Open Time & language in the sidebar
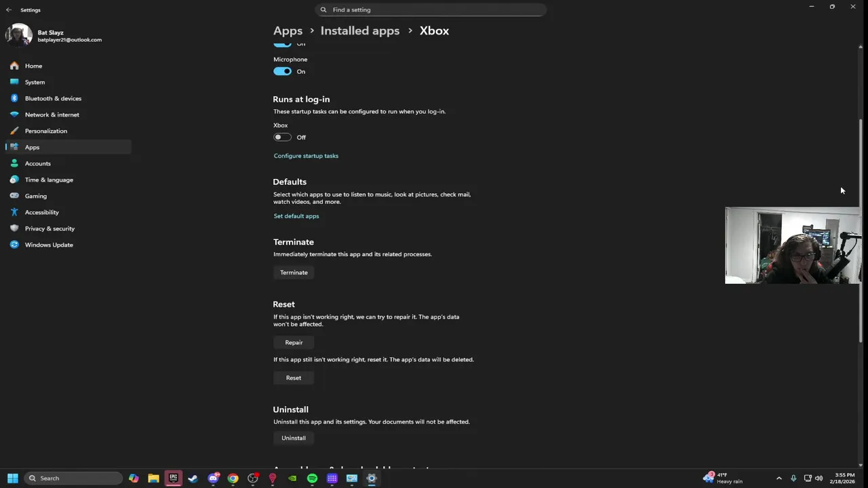The height and width of the screenshot is (488, 868). (x=68, y=180)
